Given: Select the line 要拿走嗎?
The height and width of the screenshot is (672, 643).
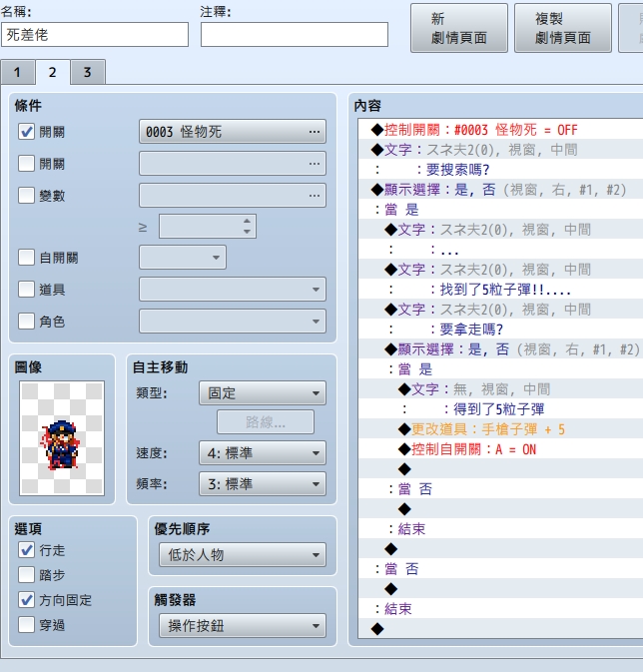Looking at the screenshot, I should [500, 330].
